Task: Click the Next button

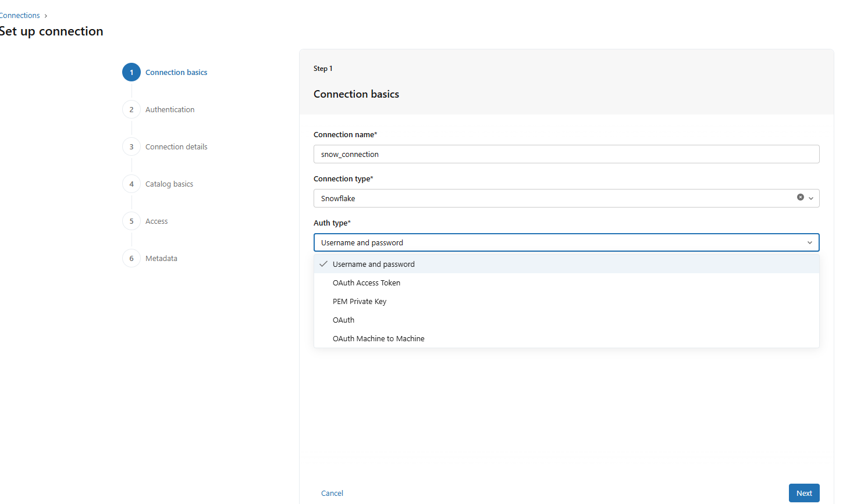Action: coord(804,493)
